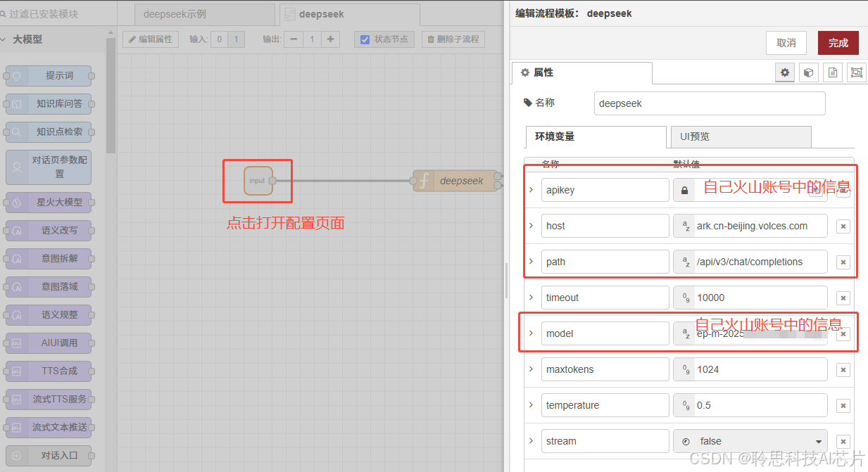This screenshot has height=472, width=868.
Task: Edit the path value /api/v3/chat/completions
Action: click(760, 262)
